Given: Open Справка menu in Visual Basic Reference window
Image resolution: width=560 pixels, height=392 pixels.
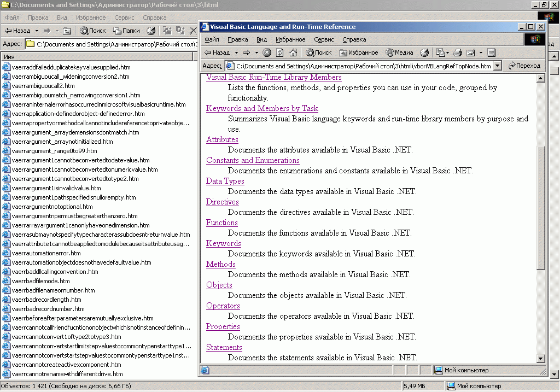Looking at the screenshot, I should click(354, 39).
